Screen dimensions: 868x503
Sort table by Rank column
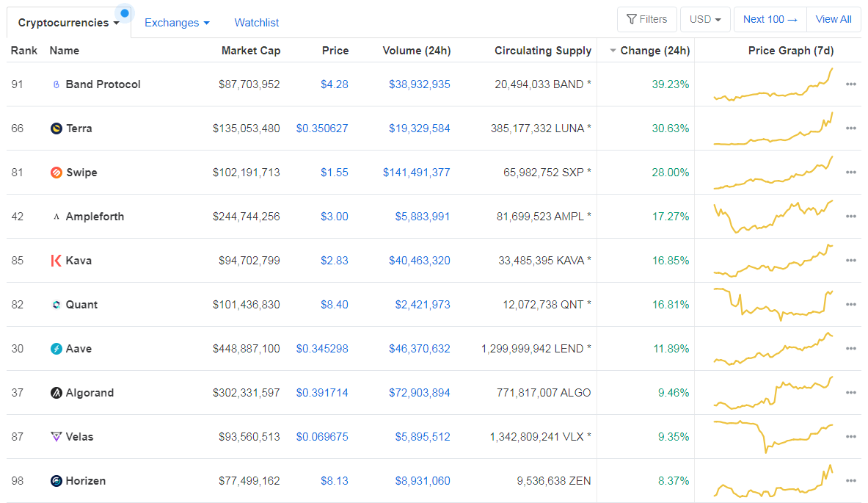click(23, 51)
